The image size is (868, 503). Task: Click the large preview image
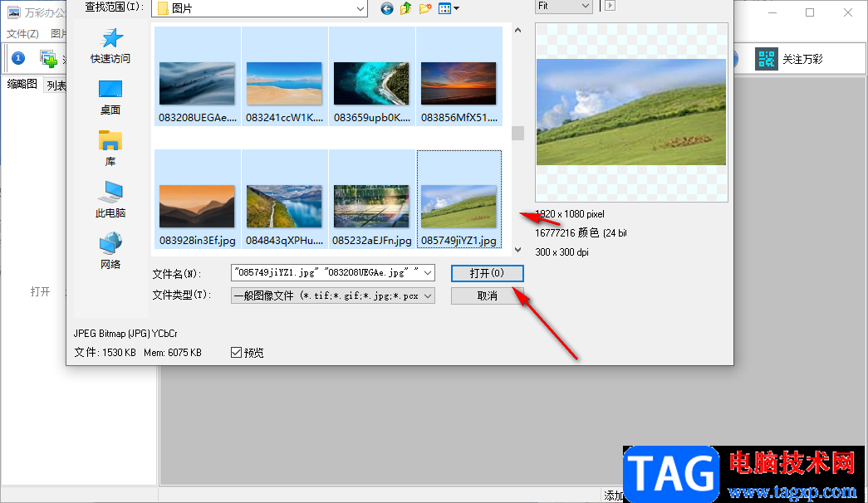pos(631,112)
